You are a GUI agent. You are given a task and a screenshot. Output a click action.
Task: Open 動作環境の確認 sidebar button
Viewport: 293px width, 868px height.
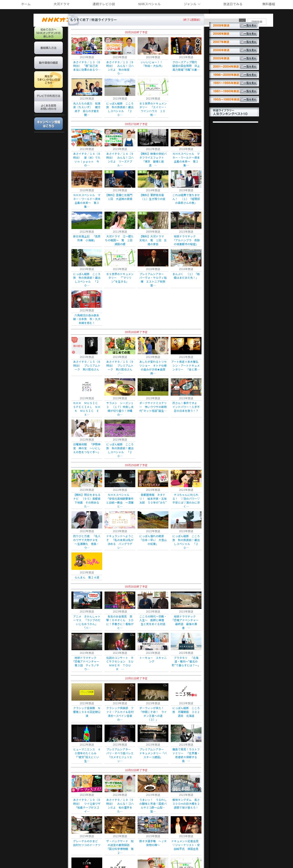pyautogui.click(x=49, y=63)
